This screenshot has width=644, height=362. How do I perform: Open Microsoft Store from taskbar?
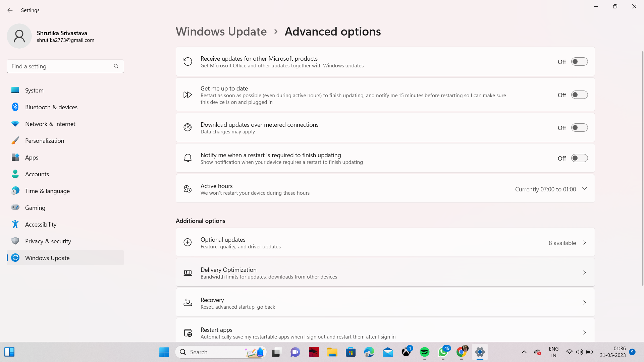351,352
